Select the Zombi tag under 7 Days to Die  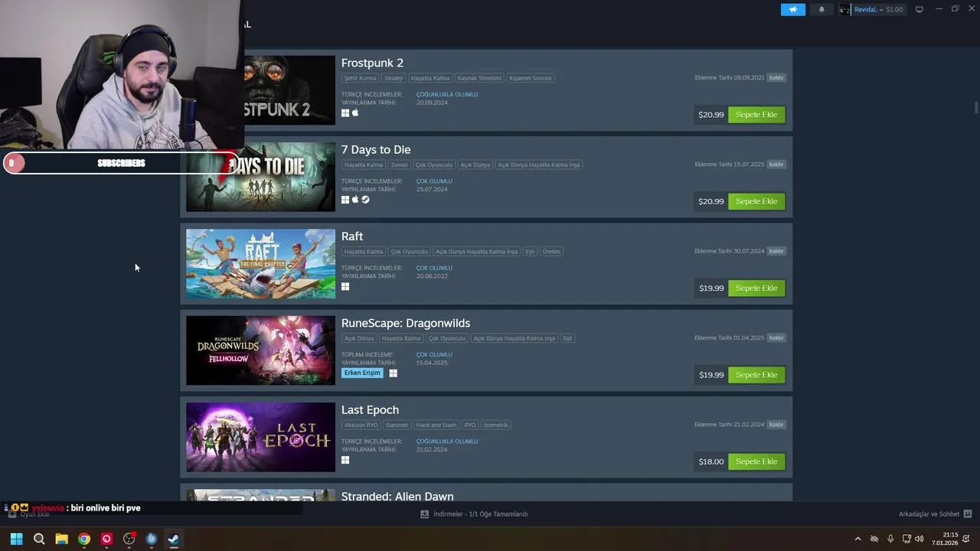tap(399, 165)
